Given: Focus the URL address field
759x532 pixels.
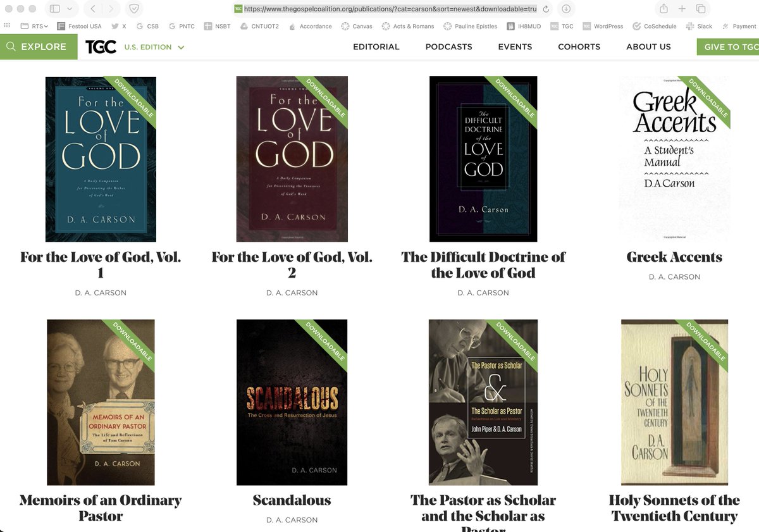Looking at the screenshot, I should tap(390, 9).
